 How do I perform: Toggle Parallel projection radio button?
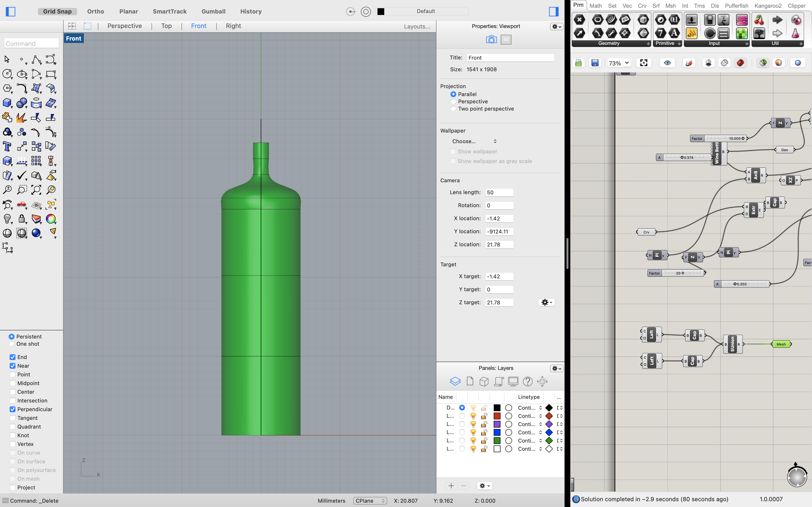click(453, 94)
